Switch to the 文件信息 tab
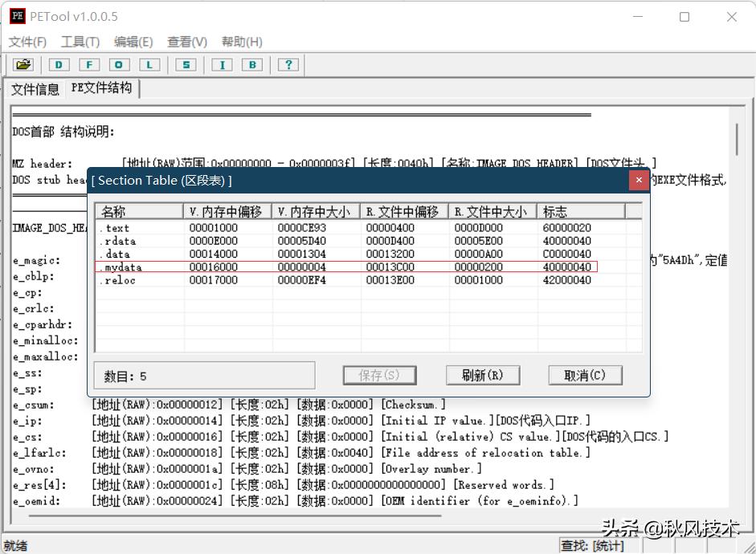756x554 pixels. (x=35, y=89)
